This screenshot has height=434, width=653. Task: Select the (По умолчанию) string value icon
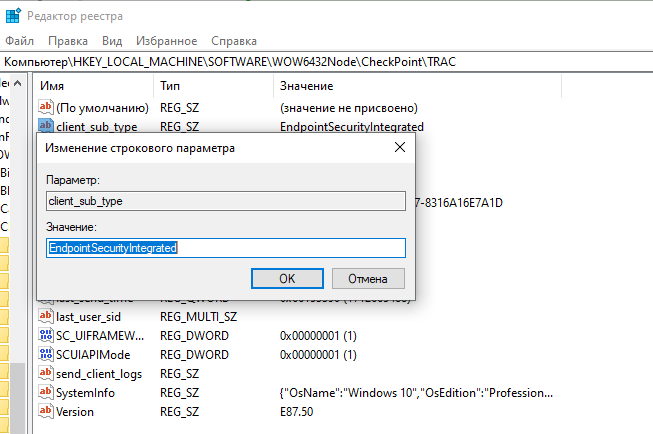tap(45, 107)
